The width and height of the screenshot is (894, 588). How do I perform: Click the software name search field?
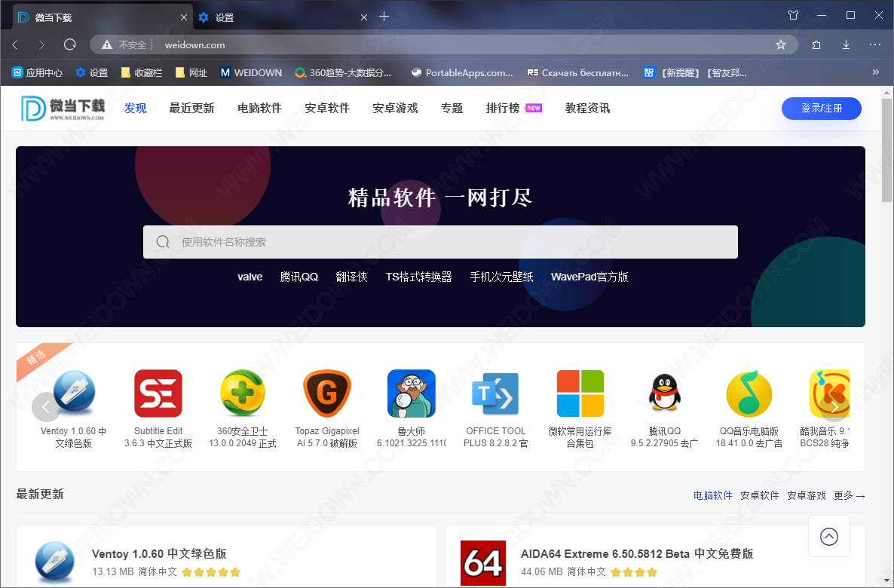pyautogui.click(x=440, y=242)
